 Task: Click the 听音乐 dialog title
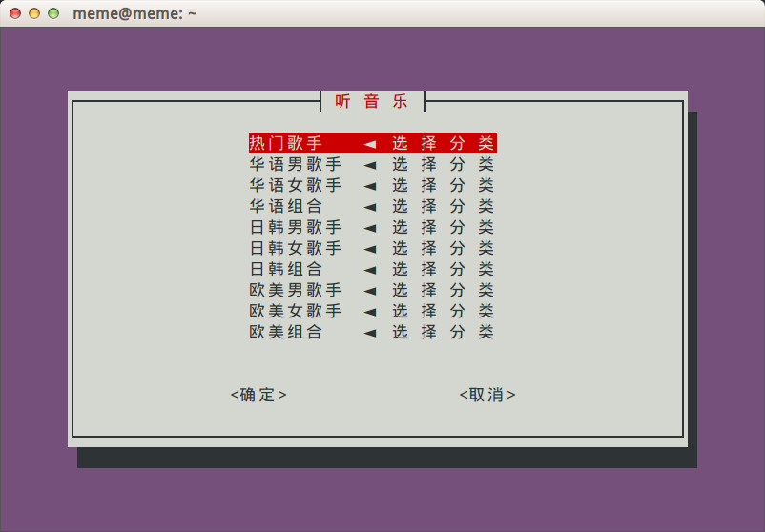(371, 101)
